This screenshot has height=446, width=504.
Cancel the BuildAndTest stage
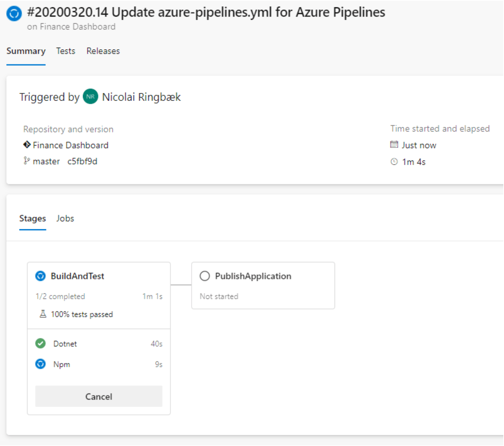[x=99, y=396]
